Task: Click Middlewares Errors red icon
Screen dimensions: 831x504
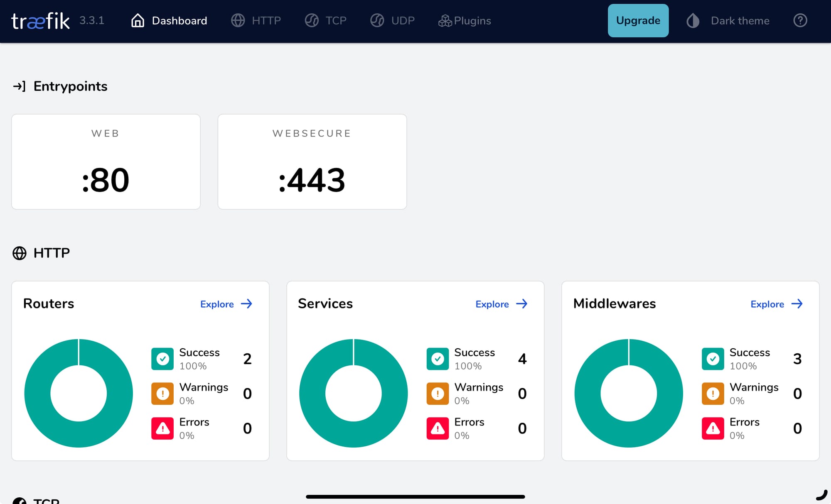Action: (713, 428)
